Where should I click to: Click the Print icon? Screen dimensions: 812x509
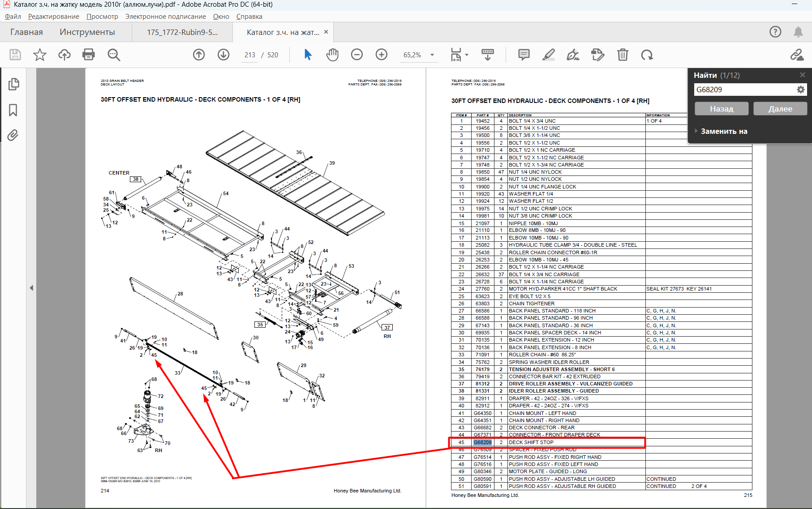(x=89, y=55)
